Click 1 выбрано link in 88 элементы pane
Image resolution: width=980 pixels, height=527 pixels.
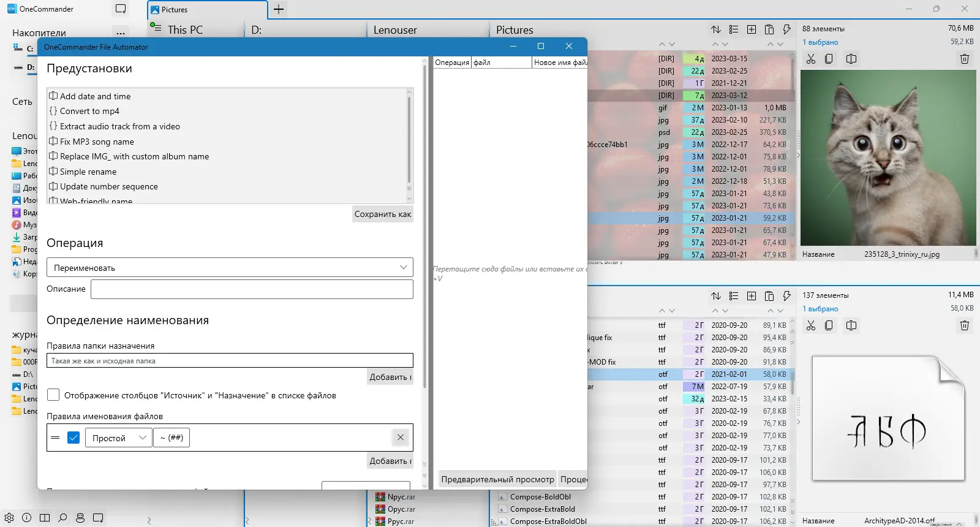pyautogui.click(x=820, y=42)
